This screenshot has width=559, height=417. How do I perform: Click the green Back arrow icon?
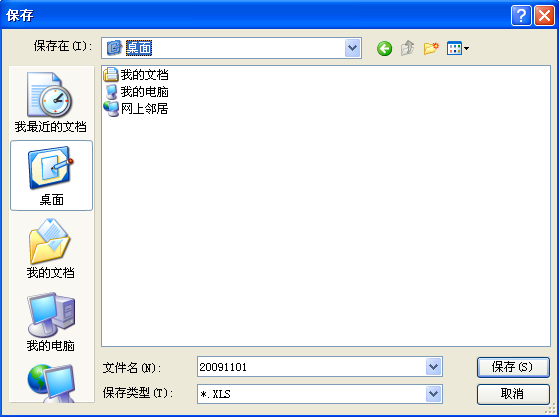pyautogui.click(x=384, y=48)
